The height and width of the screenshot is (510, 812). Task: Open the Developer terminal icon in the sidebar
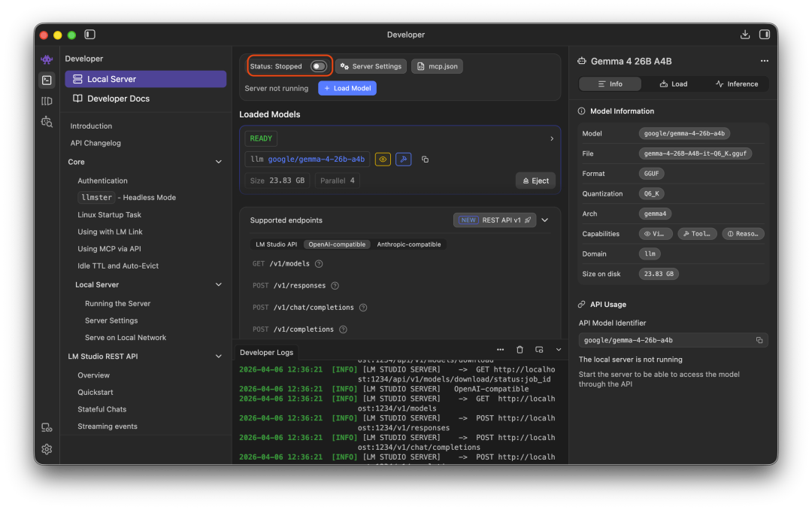(x=47, y=80)
